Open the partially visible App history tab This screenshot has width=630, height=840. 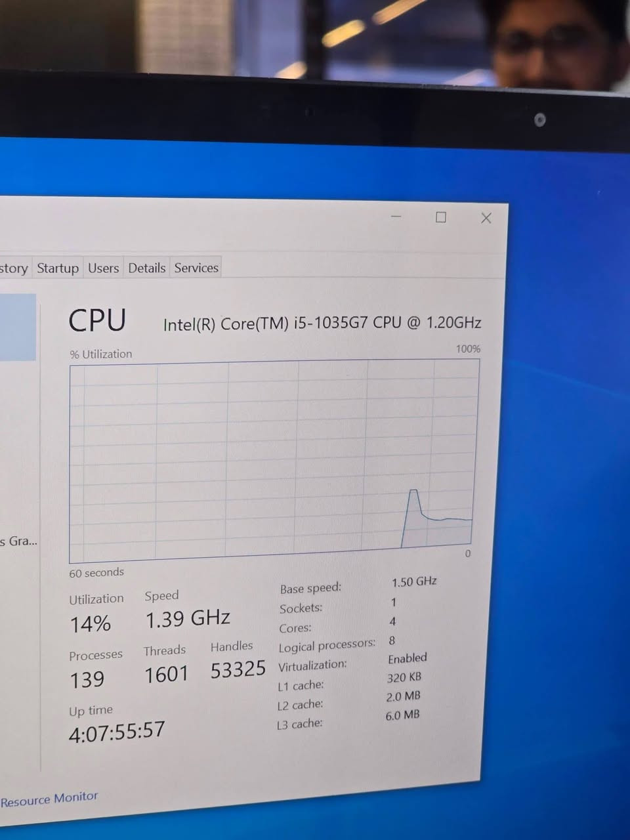click(14, 268)
